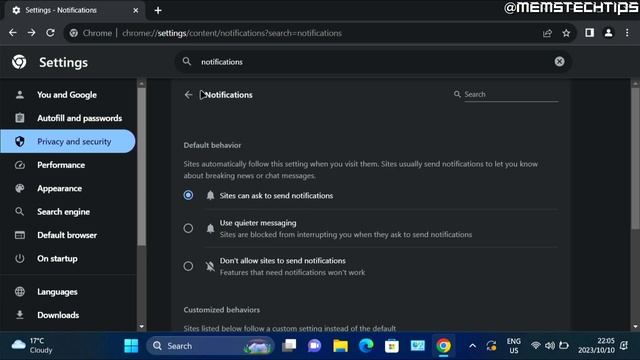Click the main page vertical scrollbar

point(635,159)
